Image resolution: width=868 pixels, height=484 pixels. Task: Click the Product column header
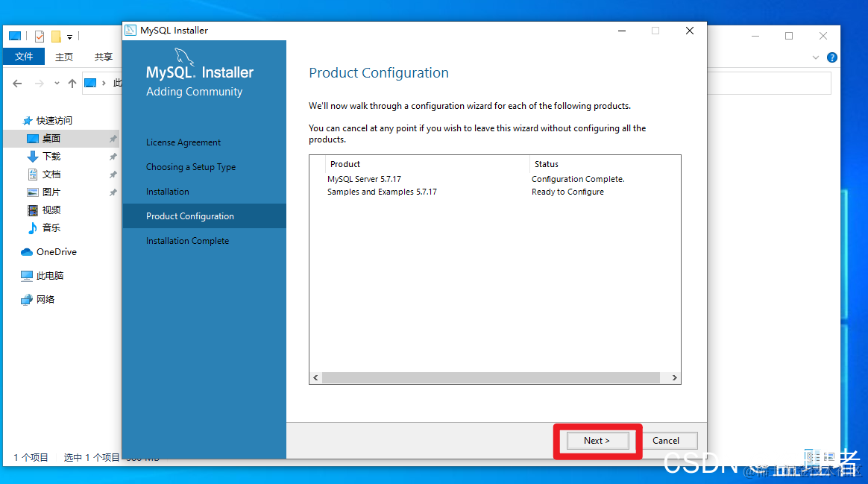click(x=345, y=164)
